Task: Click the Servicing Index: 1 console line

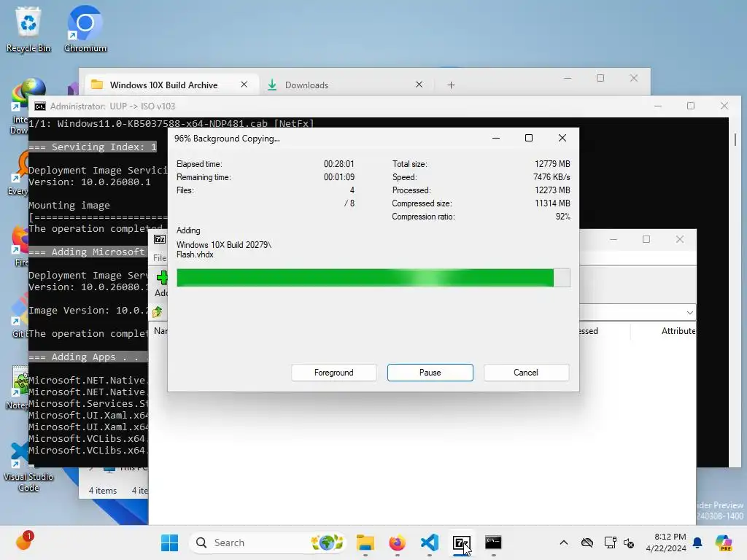Action: 93,147
